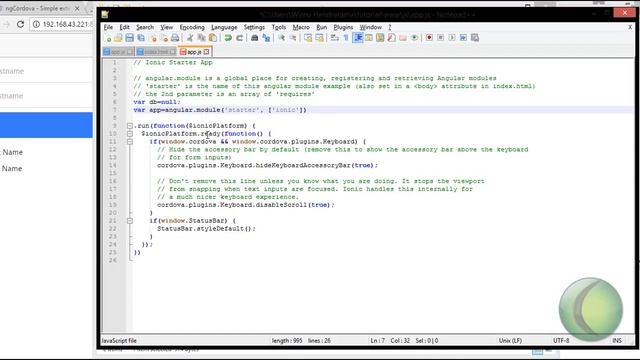This screenshot has width=640, height=360.
Task: Open the Encoding menu
Action: pyautogui.click(x=192, y=27)
